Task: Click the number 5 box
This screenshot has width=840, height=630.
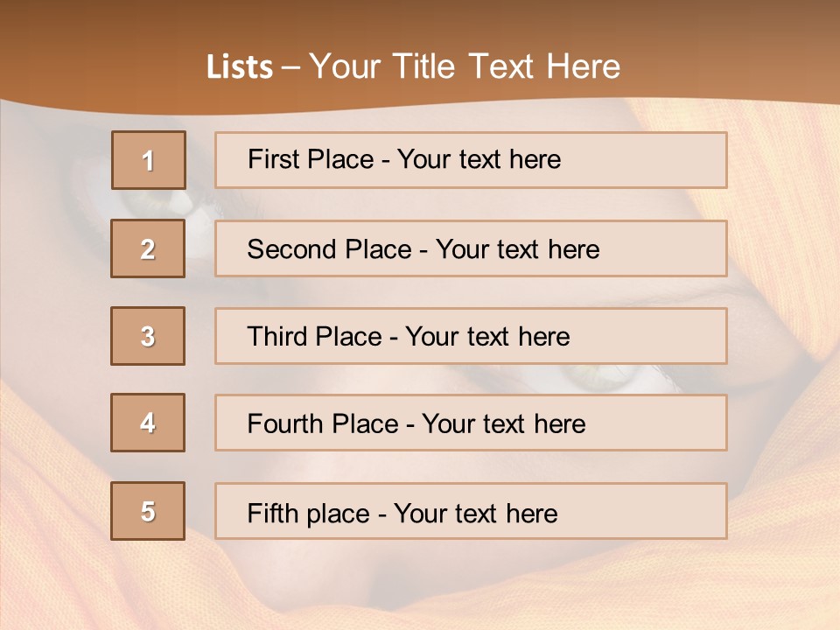Action: (148, 511)
